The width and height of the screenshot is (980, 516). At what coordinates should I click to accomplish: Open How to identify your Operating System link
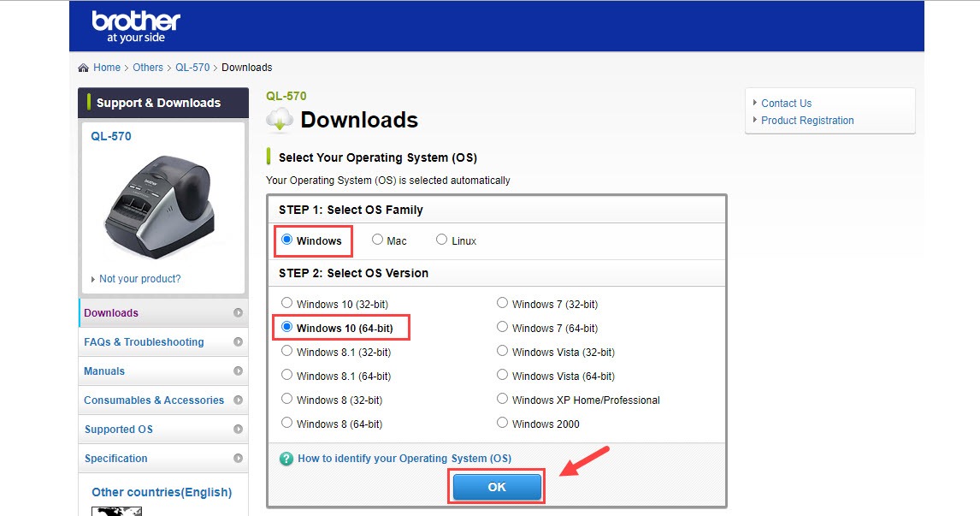[x=404, y=459]
